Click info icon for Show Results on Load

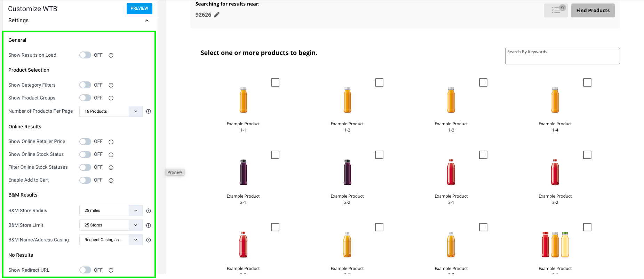pos(111,55)
